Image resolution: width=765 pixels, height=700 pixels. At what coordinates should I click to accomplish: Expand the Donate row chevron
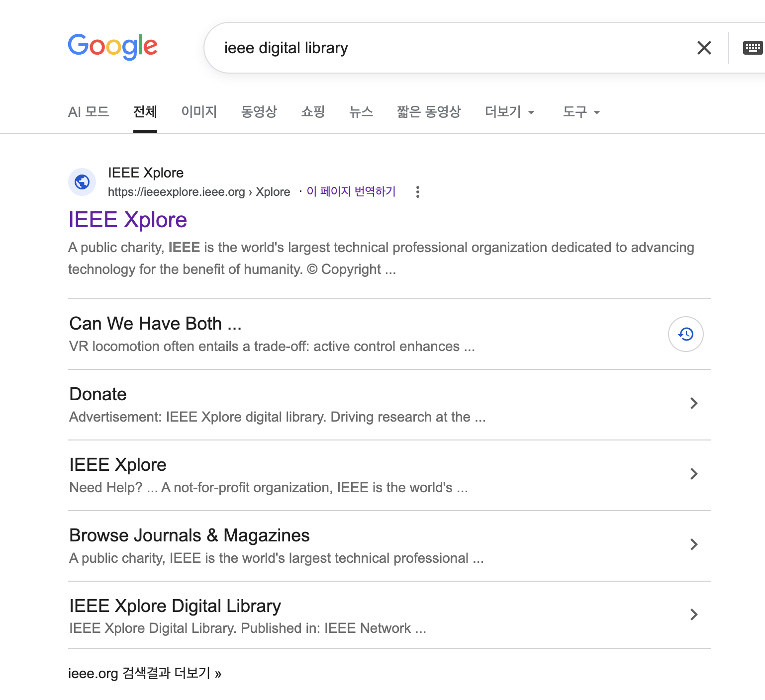[x=694, y=403]
